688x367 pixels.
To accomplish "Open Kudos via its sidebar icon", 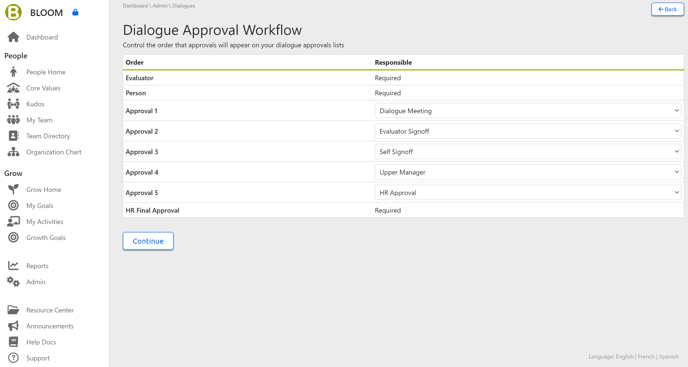I will click(13, 104).
